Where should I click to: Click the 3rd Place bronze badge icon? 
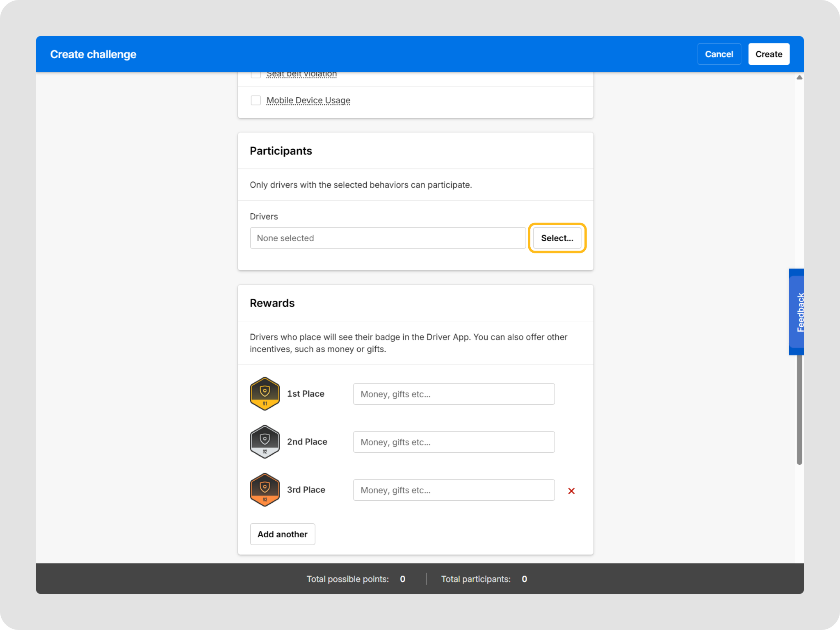[265, 490]
